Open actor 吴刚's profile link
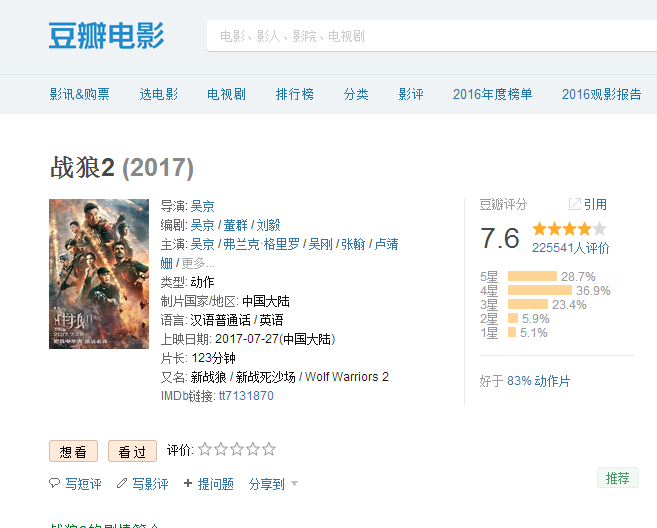 [321, 244]
